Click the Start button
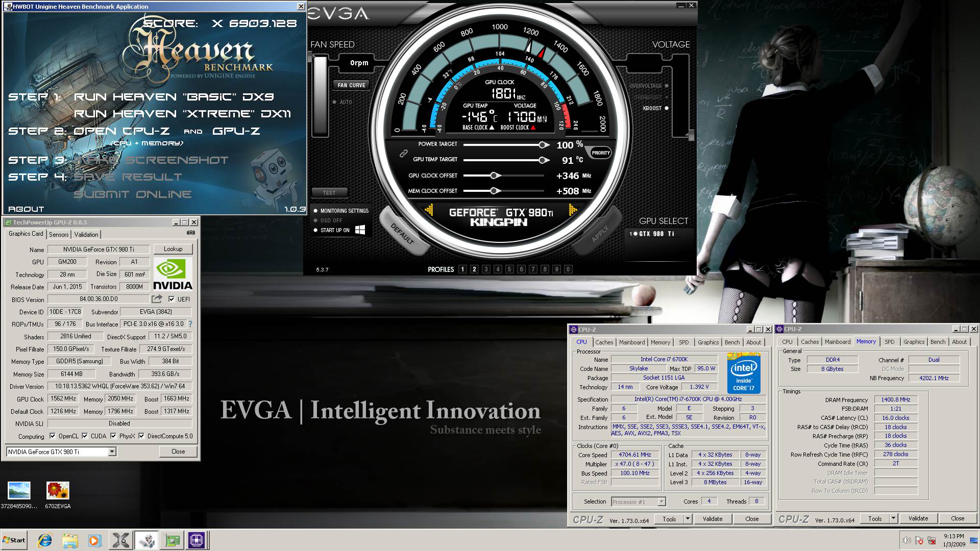The image size is (980, 551). pyautogui.click(x=14, y=540)
